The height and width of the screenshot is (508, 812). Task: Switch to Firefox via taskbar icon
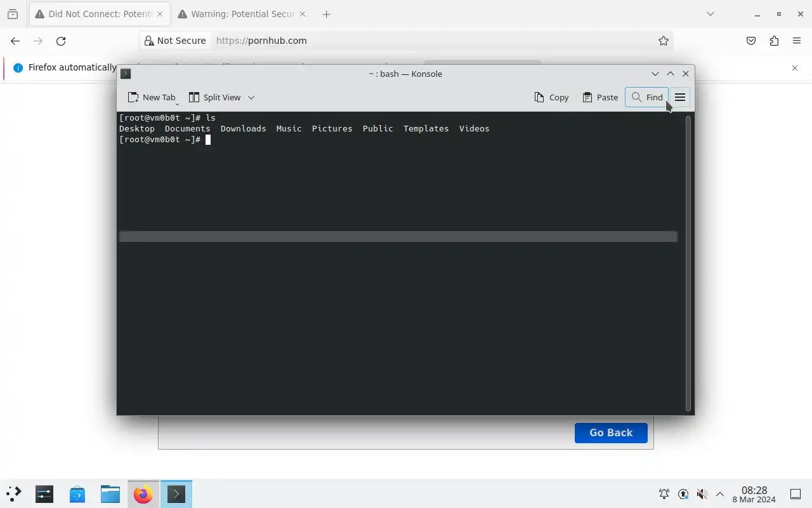[143, 494]
